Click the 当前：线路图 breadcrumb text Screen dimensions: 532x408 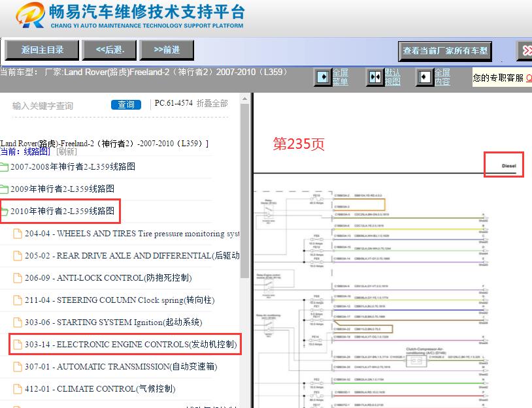click(x=25, y=151)
